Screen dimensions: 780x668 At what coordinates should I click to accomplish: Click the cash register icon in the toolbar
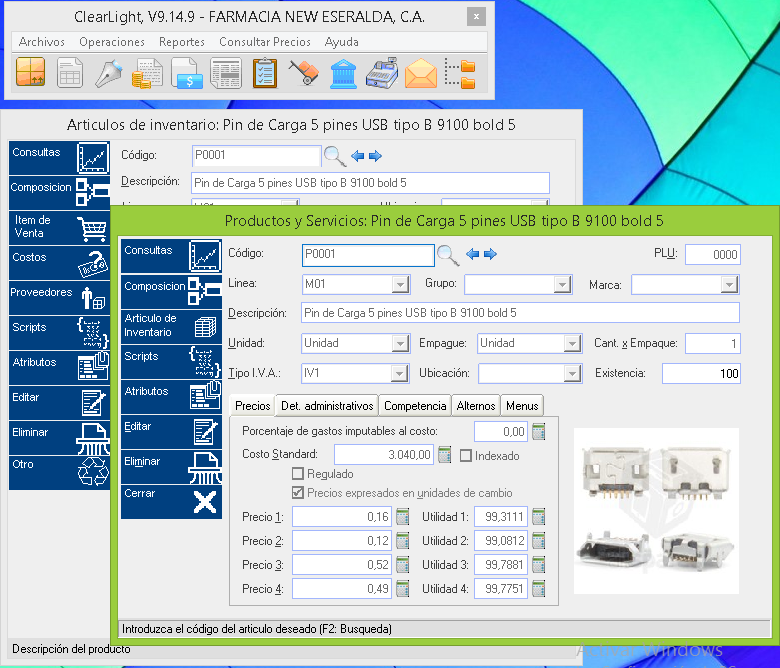click(x=381, y=74)
